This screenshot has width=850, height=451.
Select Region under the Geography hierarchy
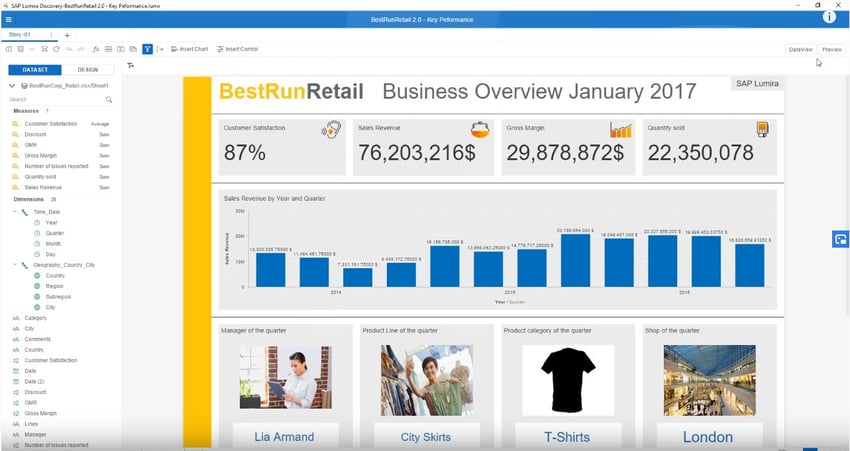point(55,286)
